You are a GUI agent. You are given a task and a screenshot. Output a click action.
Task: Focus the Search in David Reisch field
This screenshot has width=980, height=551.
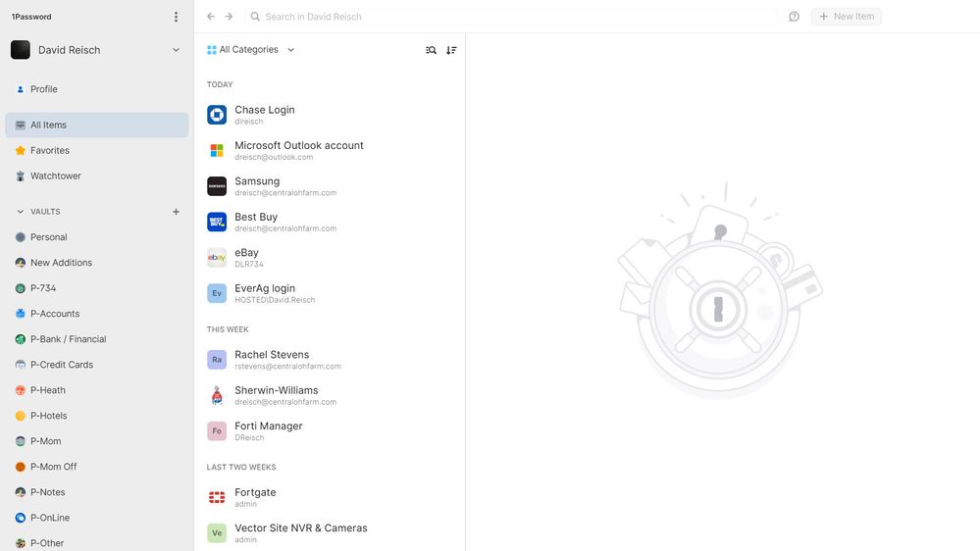tap(511, 17)
